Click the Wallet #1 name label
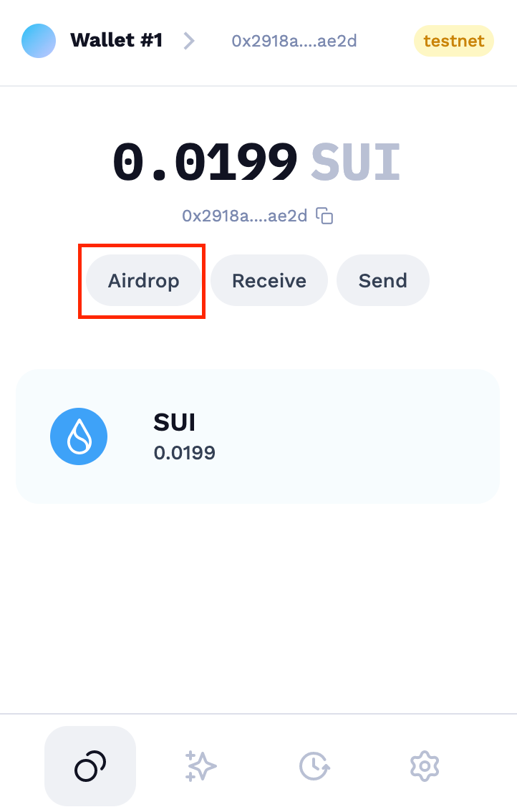Image resolution: width=517 pixels, height=812 pixels. (x=117, y=40)
